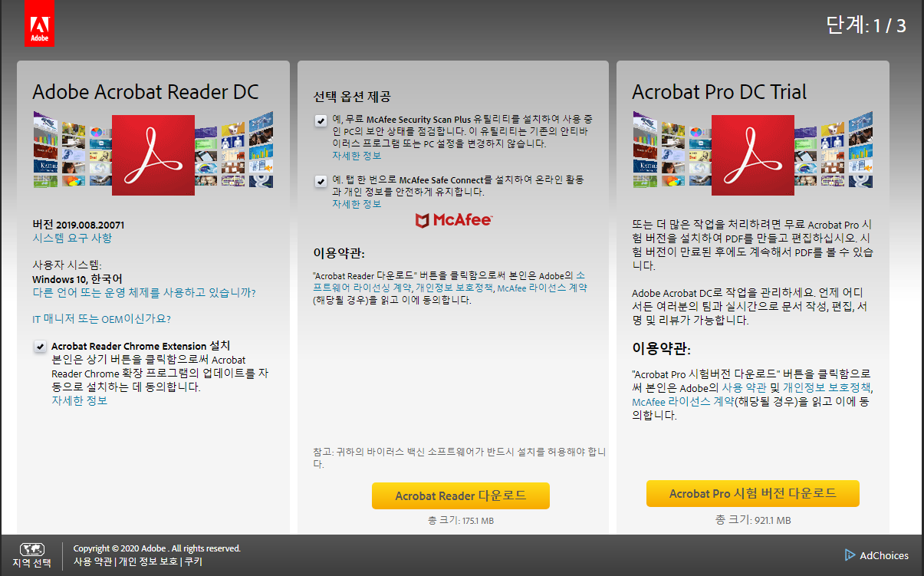This screenshot has height=576, width=924.
Task: Open 개인정보 보호정책 link in Reader terms
Action: 453,288
